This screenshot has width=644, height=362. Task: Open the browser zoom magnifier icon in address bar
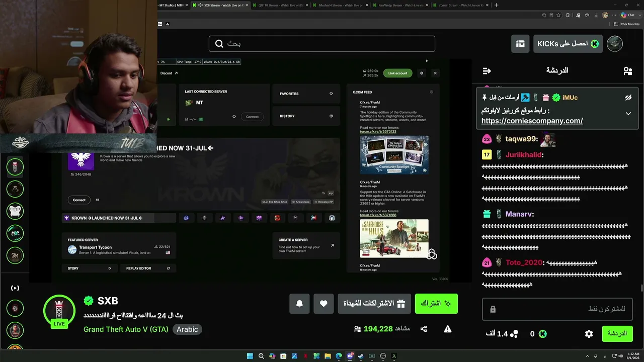point(544,15)
